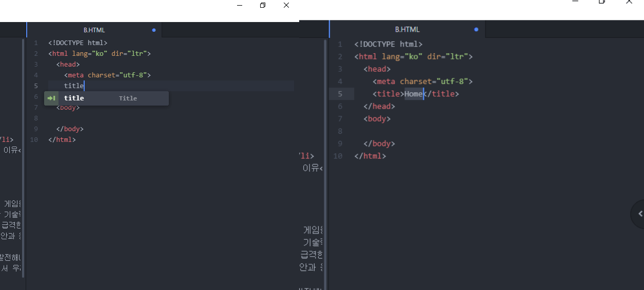Click the restore-down button of the left window
Image resolution: width=644 pixels, height=290 pixels.
tap(263, 5)
